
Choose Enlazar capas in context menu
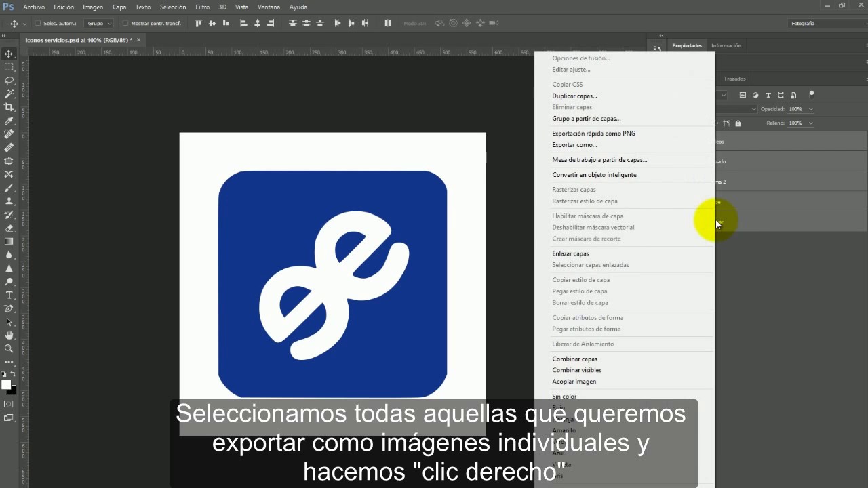[570, 253]
